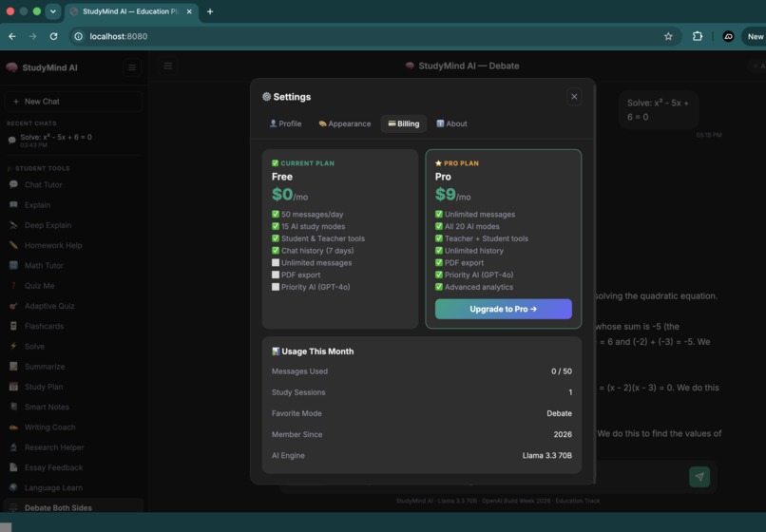Image resolution: width=766 pixels, height=532 pixels.
Task: Click the Member Since 2026 value
Action: 563,434
